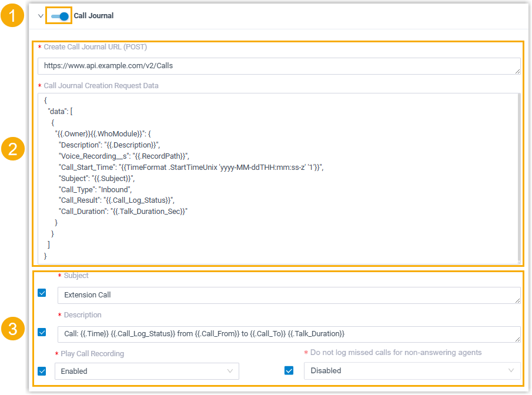Click the Request Data textarea scrollbar

(518, 176)
